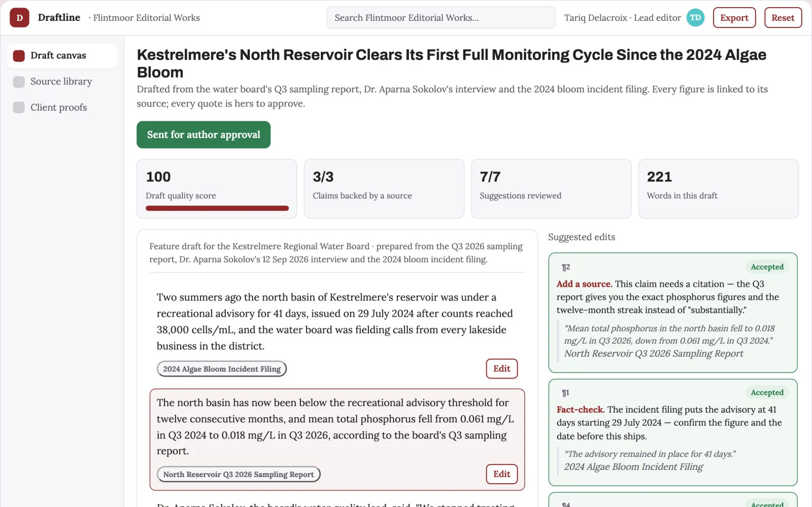The width and height of the screenshot is (812, 507).
Task: Click the Client proofs sidebar icon
Action: [x=19, y=108]
